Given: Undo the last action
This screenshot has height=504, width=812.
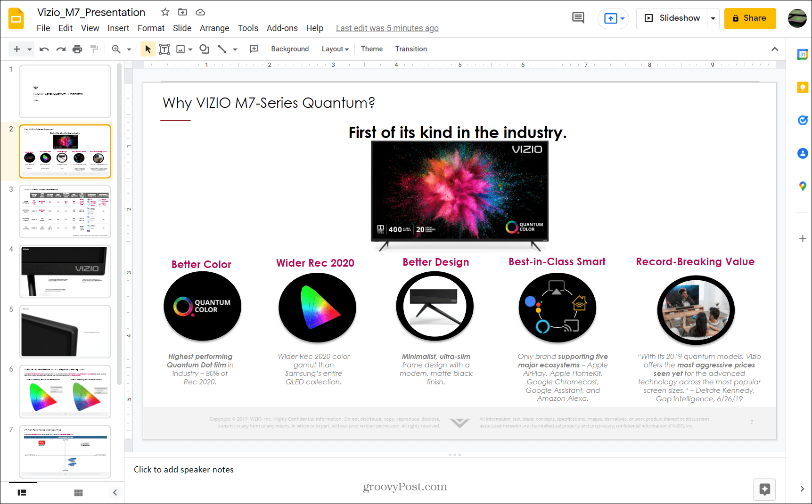Looking at the screenshot, I should click(x=44, y=49).
